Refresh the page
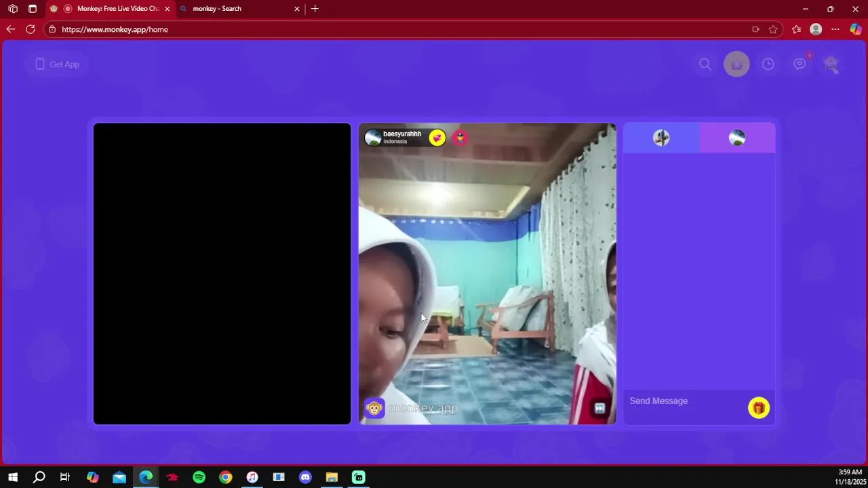 click(x=30, y=29)
